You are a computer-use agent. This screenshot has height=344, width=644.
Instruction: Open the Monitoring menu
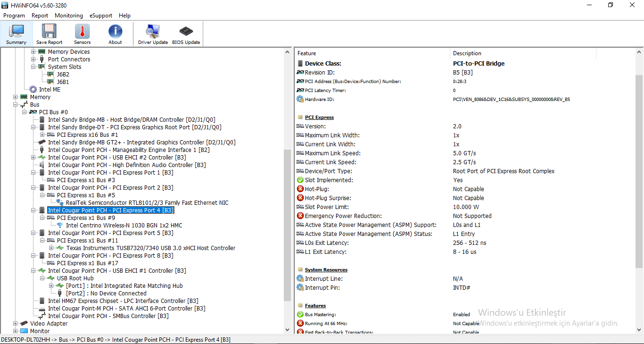pos(69,16)
